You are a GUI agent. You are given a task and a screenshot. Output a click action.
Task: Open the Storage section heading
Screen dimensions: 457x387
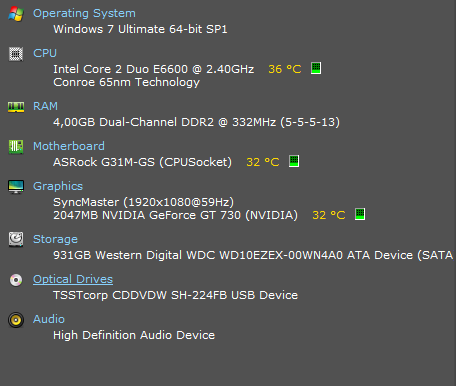(x=55, y=239)
